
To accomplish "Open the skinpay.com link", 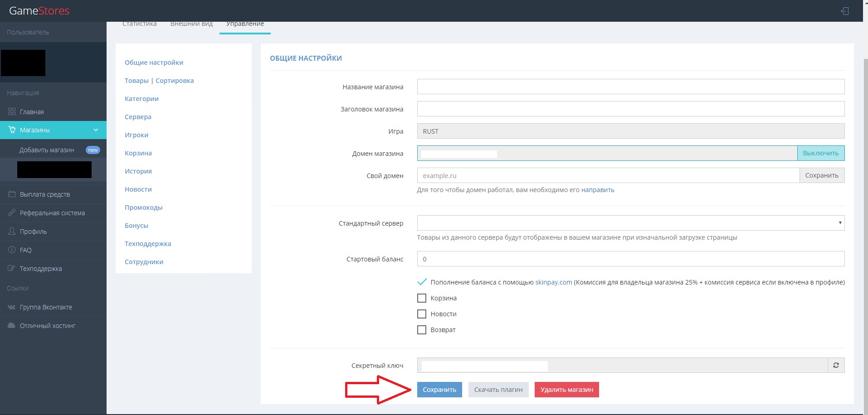I will pos(554,282).
